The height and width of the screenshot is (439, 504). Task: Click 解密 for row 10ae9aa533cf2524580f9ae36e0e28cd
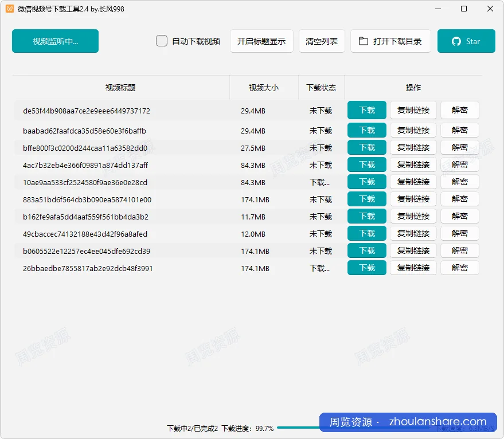(460, 182)
